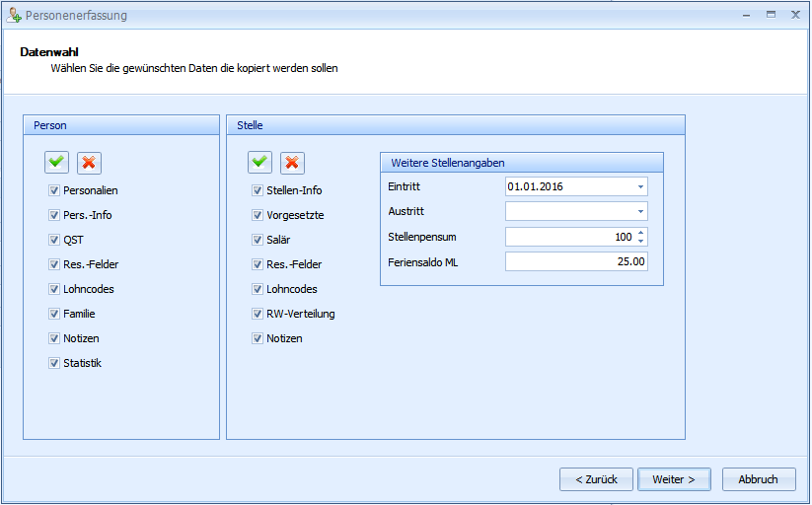Cancel the wizard with Abbruch
812x505 pixels.
pos(758,479)
